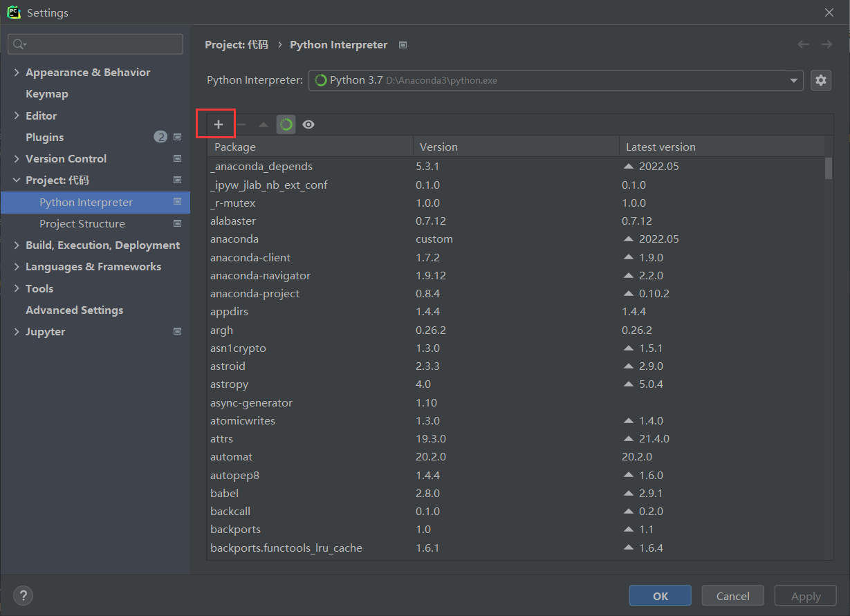
Task: Click the Cancel button
Action: click(732, 595)
